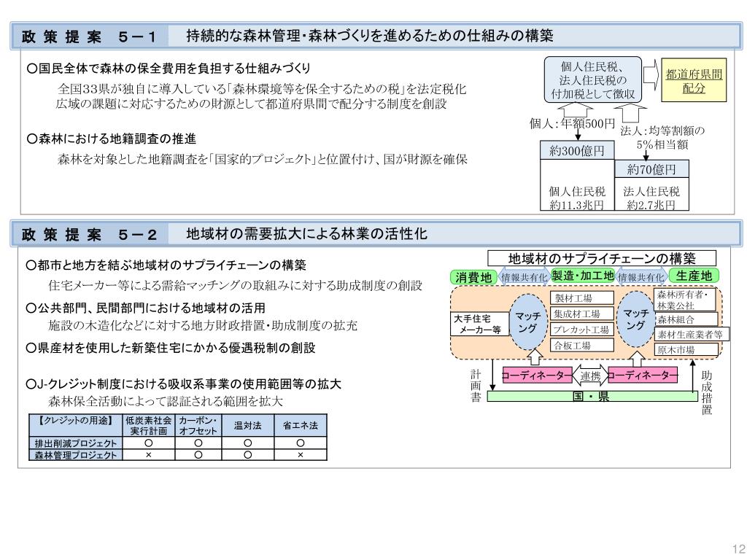Click the diagram title 地域材のサプライチェーンの構築

click(x=602, y=259)
